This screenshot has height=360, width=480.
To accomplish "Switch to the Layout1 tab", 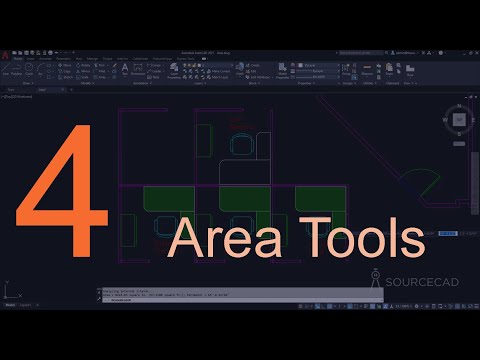I will (25, 305).
